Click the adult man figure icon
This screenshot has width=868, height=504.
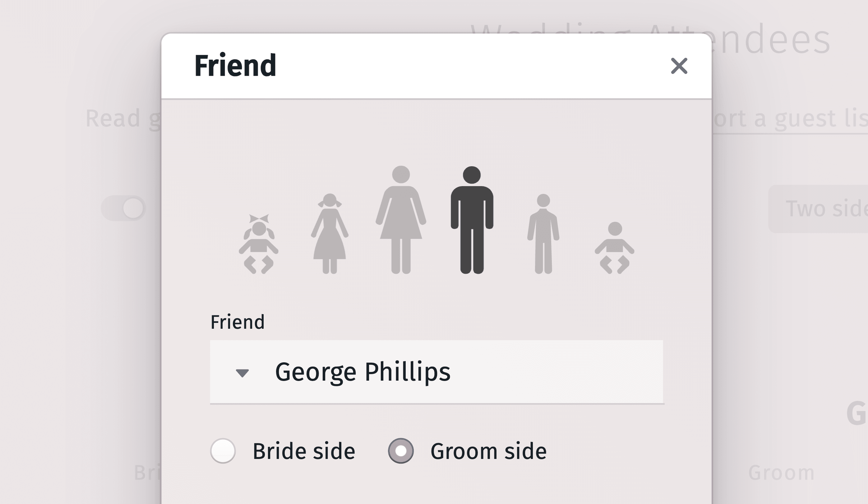(472, 220)
